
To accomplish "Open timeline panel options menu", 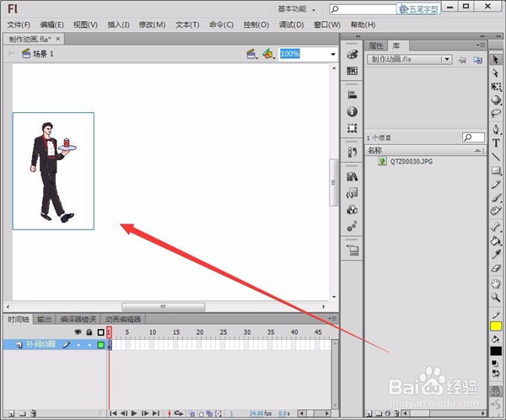I will click(x=332, y=319).
